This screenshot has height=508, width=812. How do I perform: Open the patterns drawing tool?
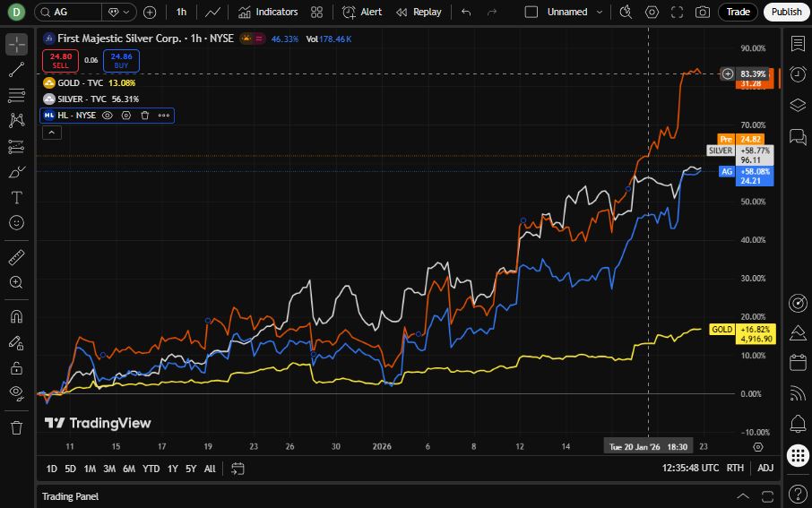(16, 121)
